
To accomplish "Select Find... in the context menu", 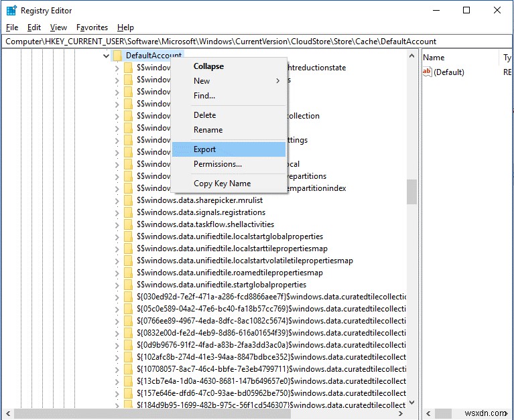I will click(x=229, y=96).
